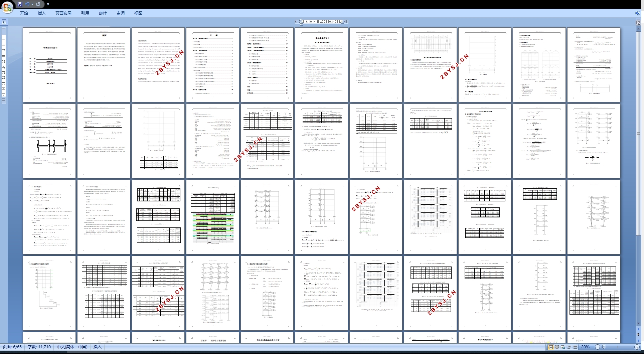Click the Redo/Repeat icon

tap(38, 4)
